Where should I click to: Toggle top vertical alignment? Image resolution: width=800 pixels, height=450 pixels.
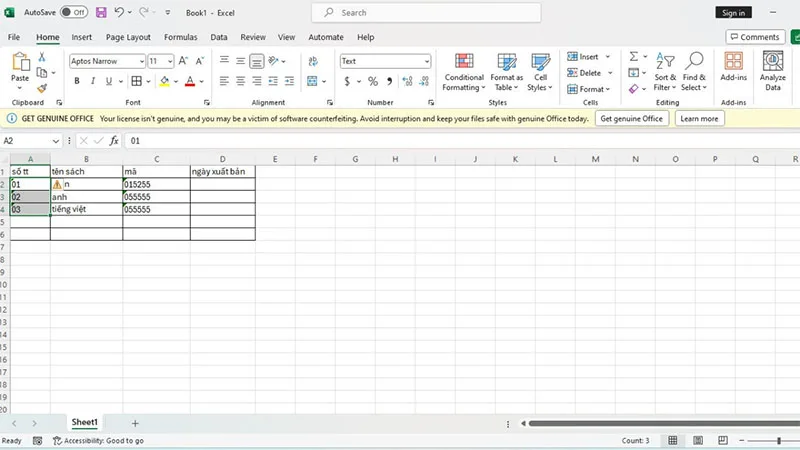tap(224, 61)
